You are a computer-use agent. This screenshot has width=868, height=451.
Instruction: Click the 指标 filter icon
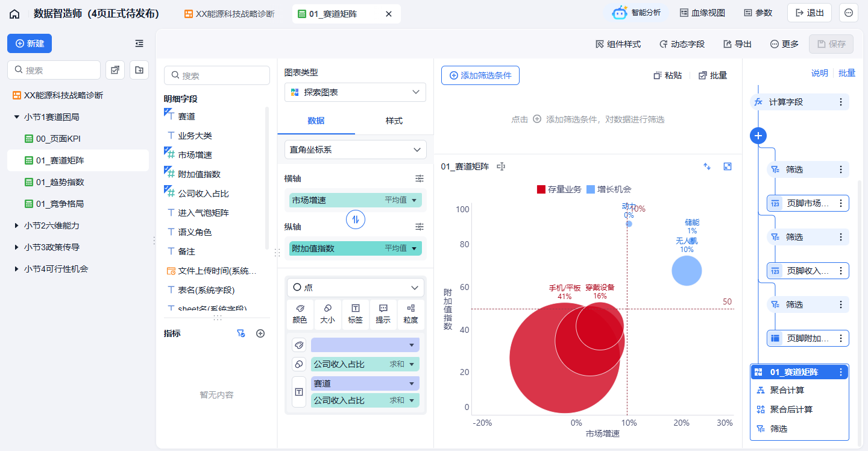coord(241,333)
